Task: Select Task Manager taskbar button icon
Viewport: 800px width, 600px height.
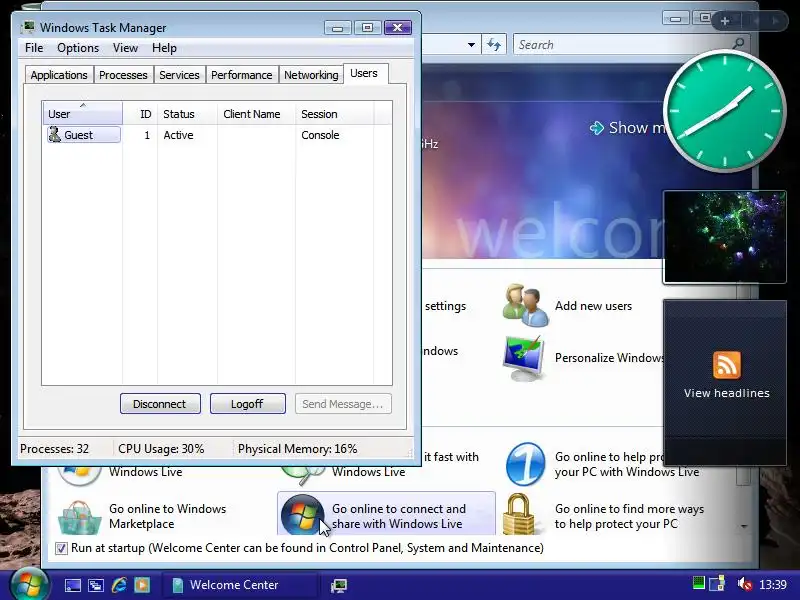Action: click(339, 585)
